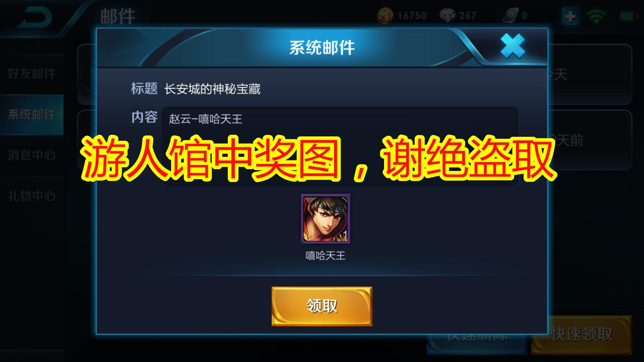Open the 礼物中心 tab
Image resolution: width=644 pixels, height=362 pixels.
pos(32,196)
